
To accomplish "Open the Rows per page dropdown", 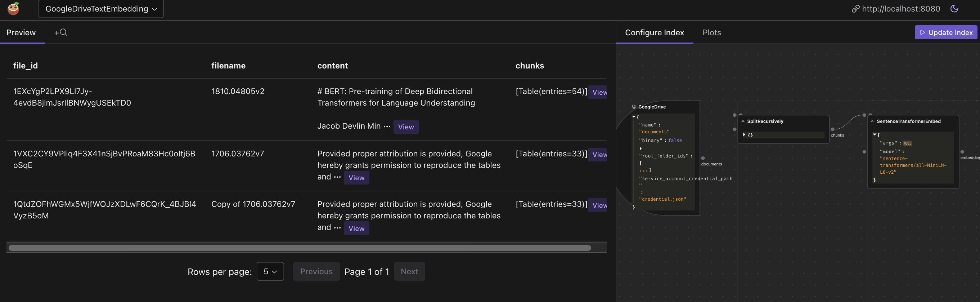I will pos(270,271).
